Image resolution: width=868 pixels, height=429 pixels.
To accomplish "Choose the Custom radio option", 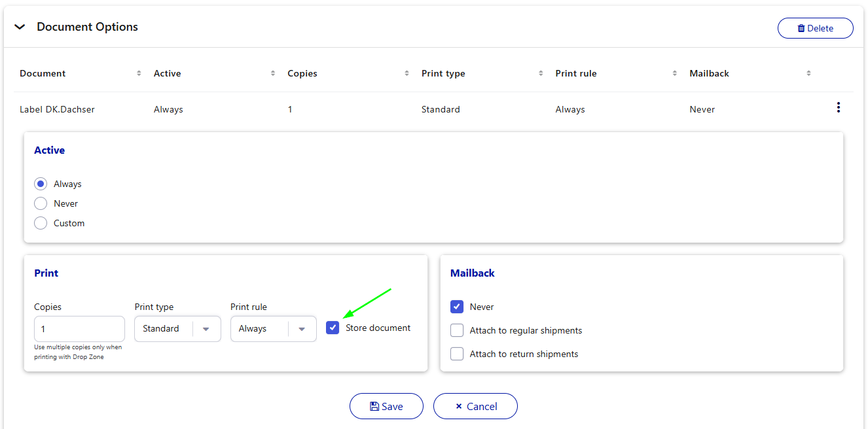I will 41,223.
